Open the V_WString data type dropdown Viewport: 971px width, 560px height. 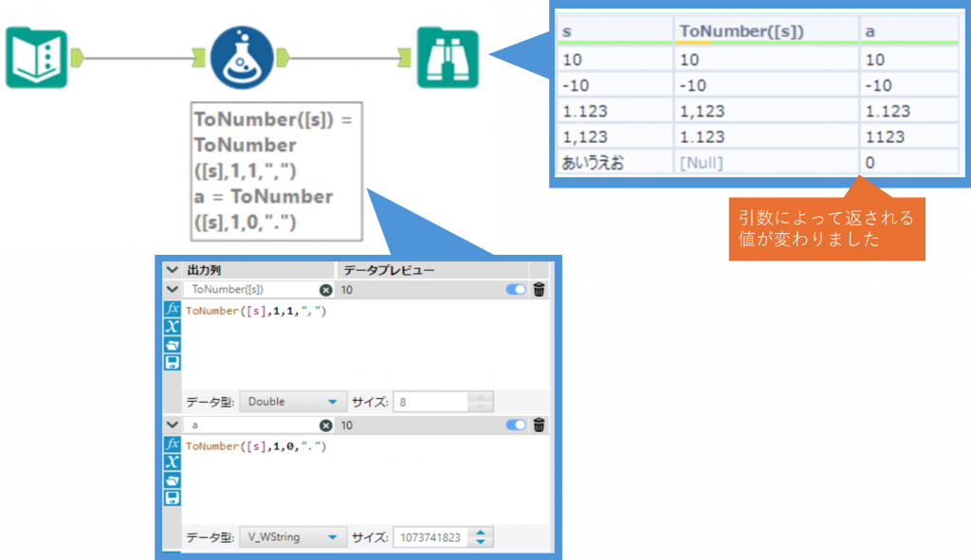(x=292, y=537)
